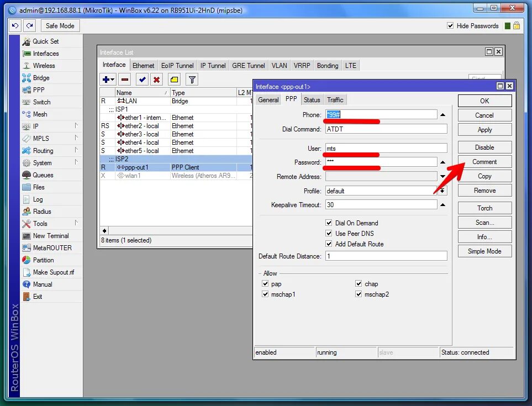Click the Undo arrow in top toolbar
Image resolution: width=532 pixels, height=406 pixels.
coord(15,26)
